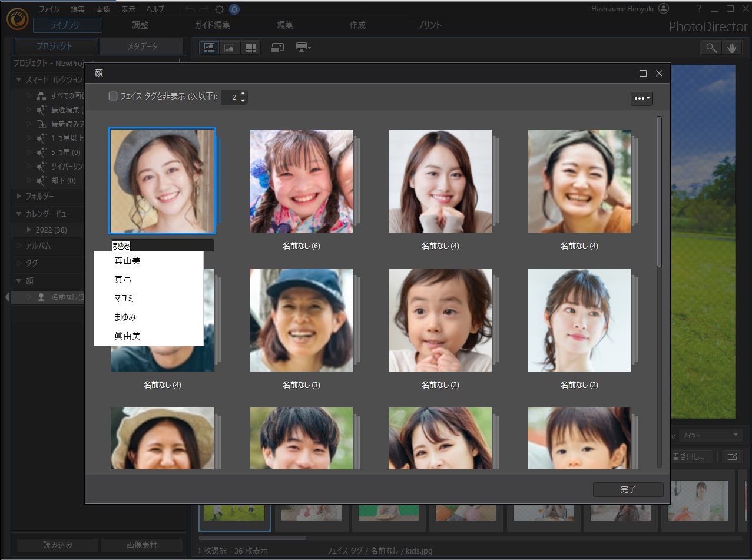Open the help question mark icon
This screenshot has width=752, height=560.
click(699, 9)
